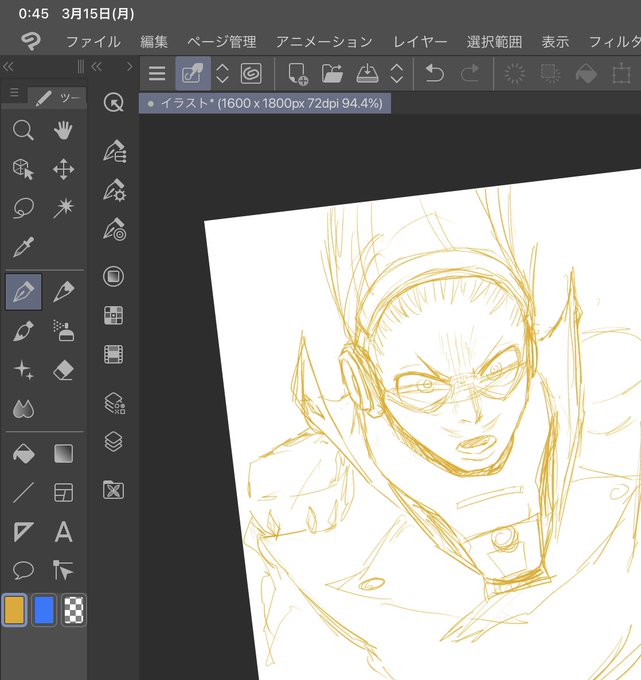Expand stepper next to mode switch button
The width and height of the screenshot is (641, 680).
click(x=222, y=74)
